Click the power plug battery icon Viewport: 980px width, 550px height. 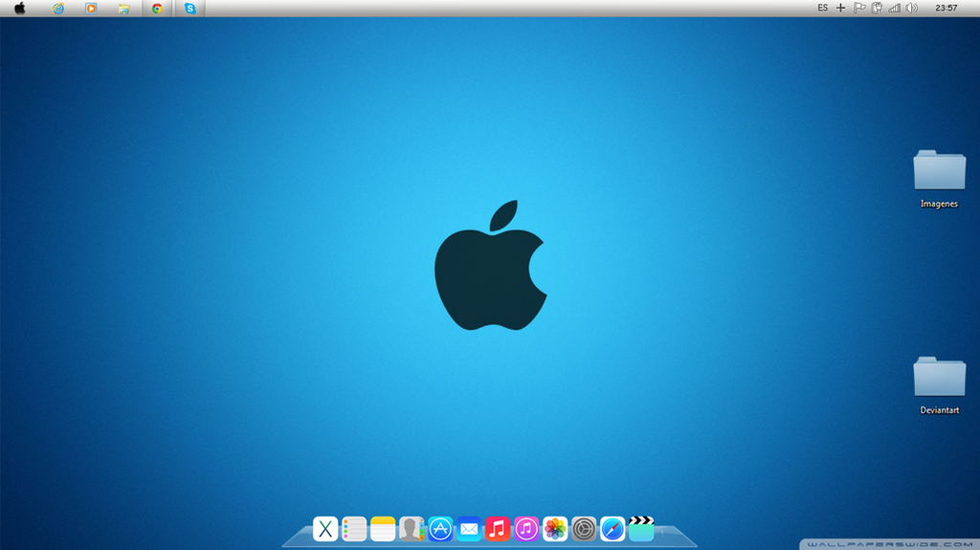pos(877,8)
